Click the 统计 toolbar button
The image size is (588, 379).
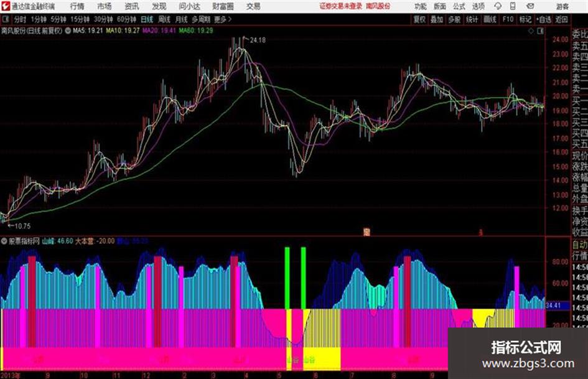(472, 19)
